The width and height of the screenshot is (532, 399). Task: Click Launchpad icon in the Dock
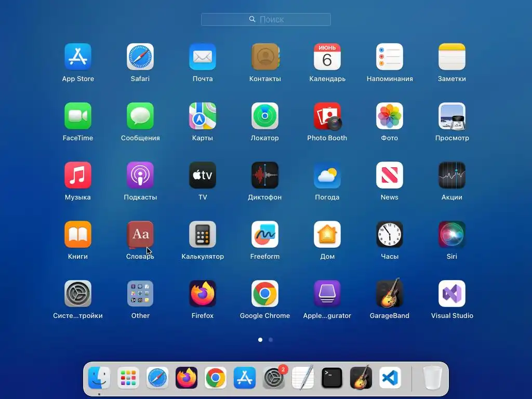(x=128, y=378)
